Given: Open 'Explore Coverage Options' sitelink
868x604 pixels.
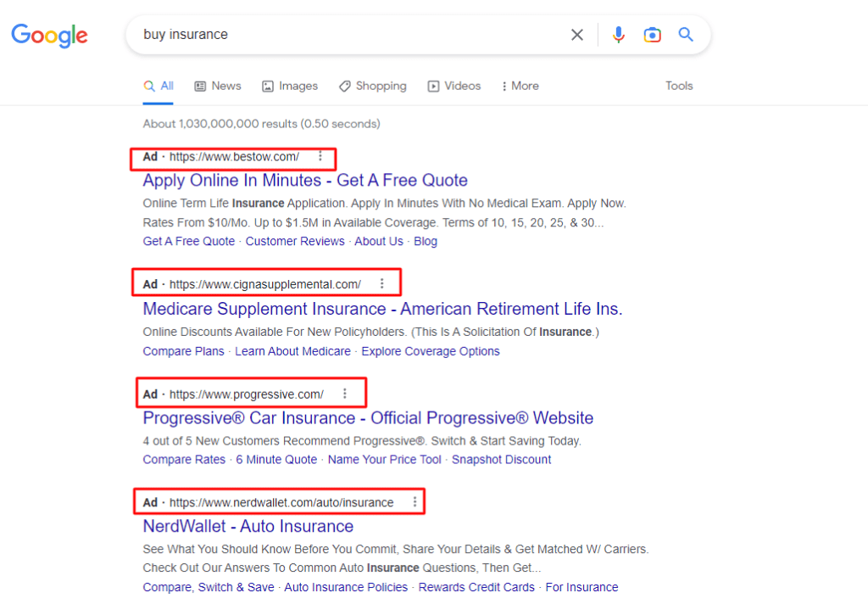Looking at the screenshot, I should tap(431, 351).
